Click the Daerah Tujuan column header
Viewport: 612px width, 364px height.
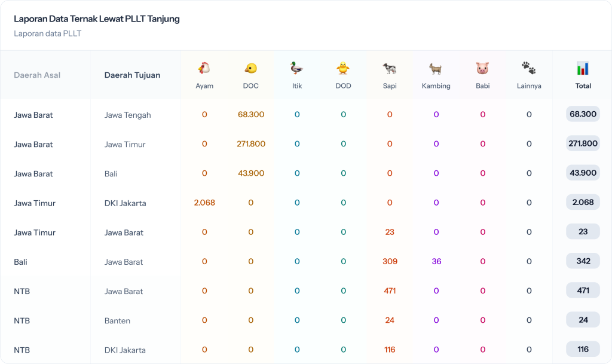[x=132, y=75]
